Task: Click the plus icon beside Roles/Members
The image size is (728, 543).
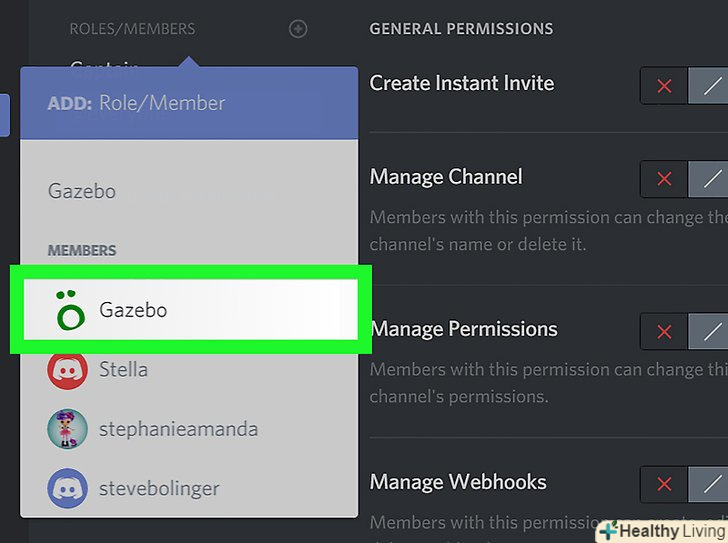Action: [298, 29]
